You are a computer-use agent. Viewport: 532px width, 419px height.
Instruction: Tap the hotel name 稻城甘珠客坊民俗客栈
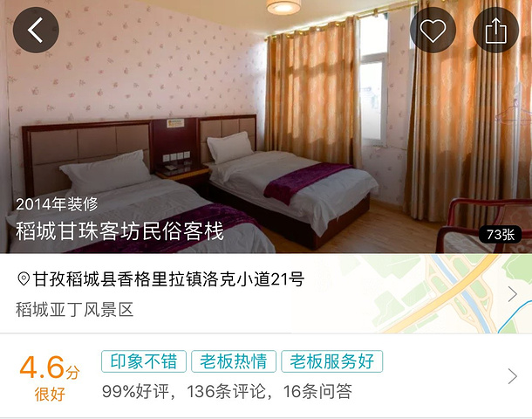[x=119, y=231]
